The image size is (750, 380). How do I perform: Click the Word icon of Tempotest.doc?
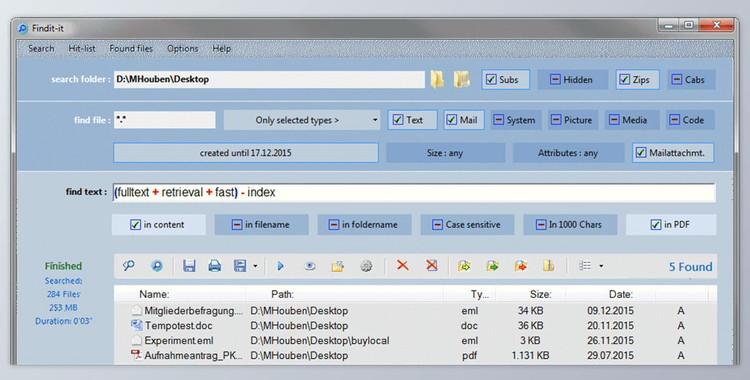coord(137,325)
